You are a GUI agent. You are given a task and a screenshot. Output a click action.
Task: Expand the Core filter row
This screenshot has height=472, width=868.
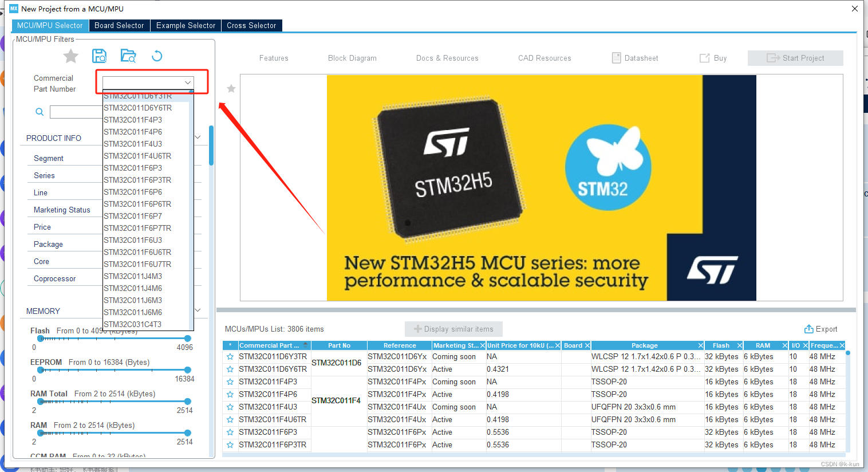point(41,261)
